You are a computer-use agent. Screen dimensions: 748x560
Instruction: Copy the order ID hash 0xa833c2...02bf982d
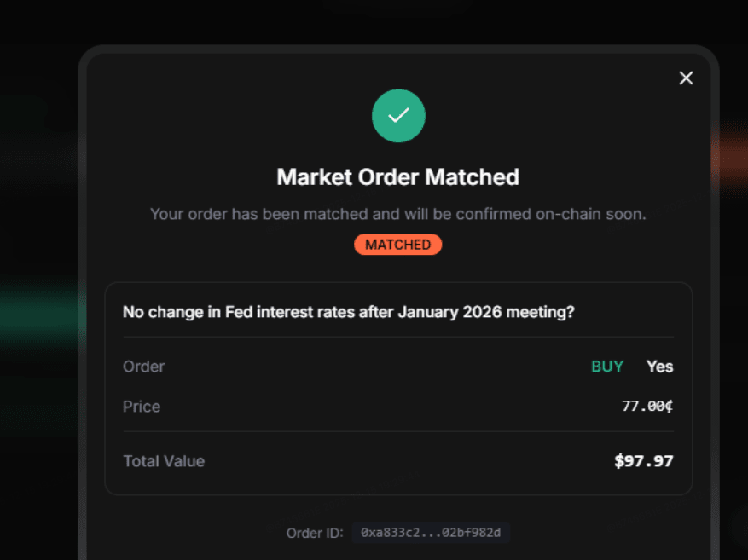tap(431, 533)
